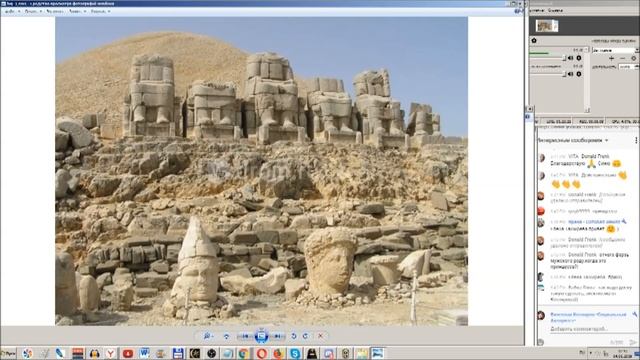640x360 pixels.
Task: Open Firefox from the taskbar
Action: click(278, 353)
